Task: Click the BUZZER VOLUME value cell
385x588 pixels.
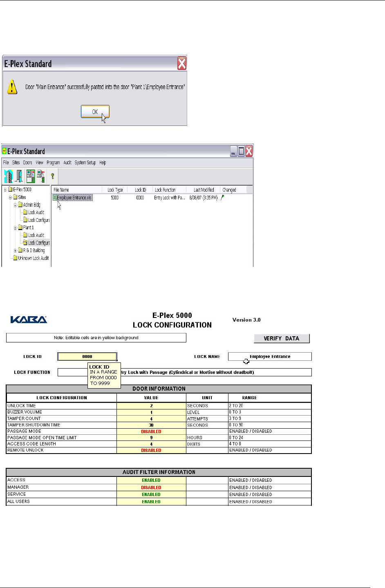Action: pos(151,412)
